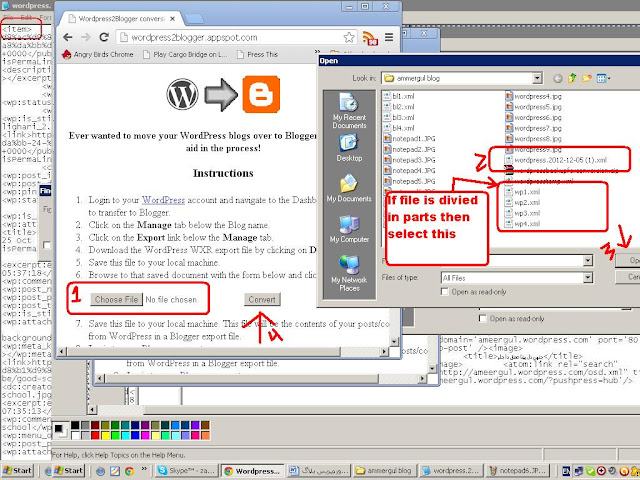Screen dimensions: 640x480
Task: Open the File menu in Notepad
Action: [9, 18]
